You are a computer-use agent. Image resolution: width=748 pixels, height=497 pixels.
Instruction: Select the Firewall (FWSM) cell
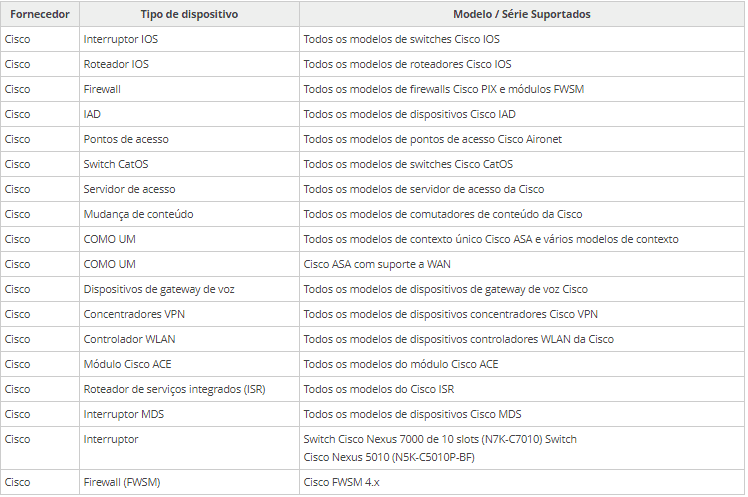[125, 483]
